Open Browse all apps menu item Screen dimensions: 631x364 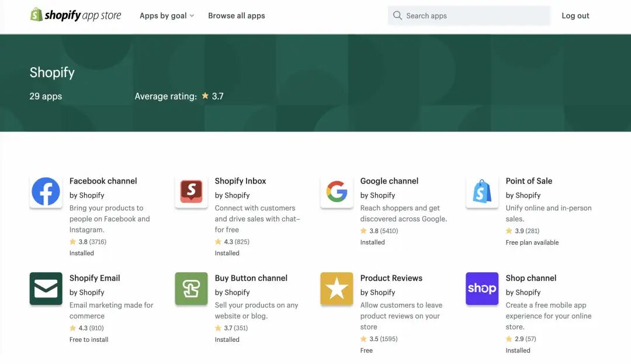[237, 16]
